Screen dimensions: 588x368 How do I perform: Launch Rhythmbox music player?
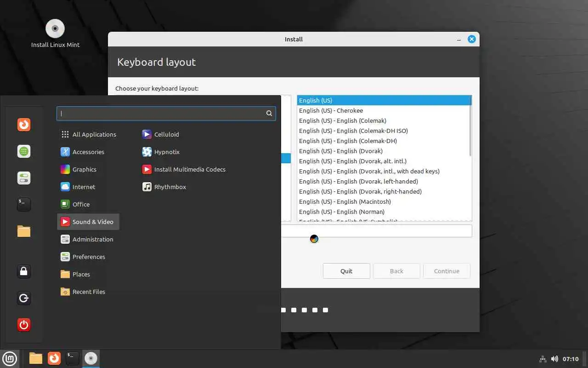tap(164, 187)
